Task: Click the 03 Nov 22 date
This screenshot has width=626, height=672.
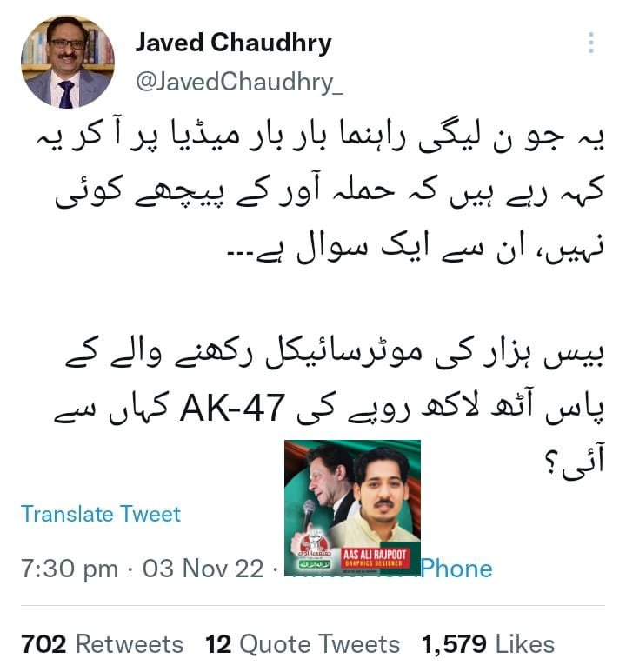Action: coord(203,569)
